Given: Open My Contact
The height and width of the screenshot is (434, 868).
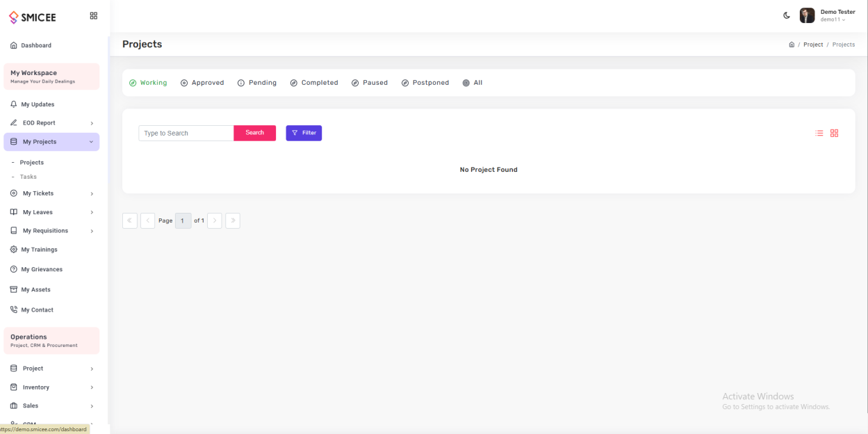Looking at the screenshot, I should 37,310.
